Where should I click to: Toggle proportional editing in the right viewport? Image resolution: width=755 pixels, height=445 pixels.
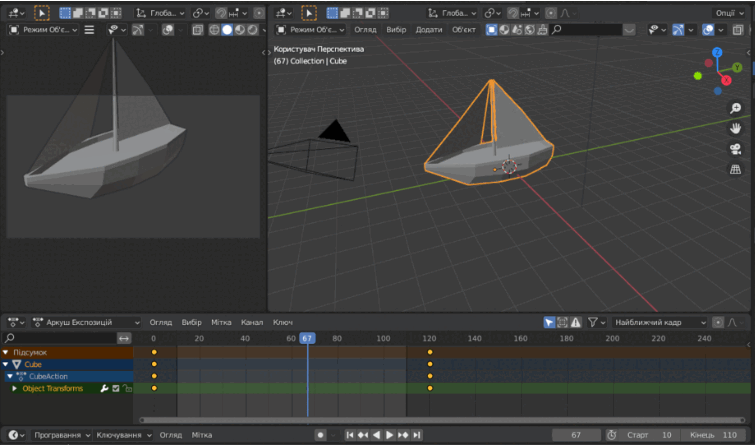[x=551, y=13]
